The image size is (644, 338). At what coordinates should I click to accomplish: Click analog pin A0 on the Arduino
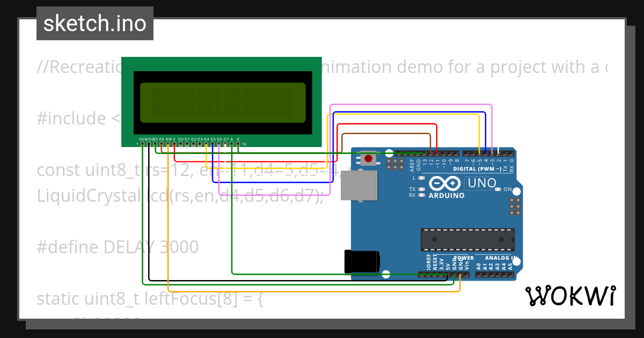tap(479, 274)
